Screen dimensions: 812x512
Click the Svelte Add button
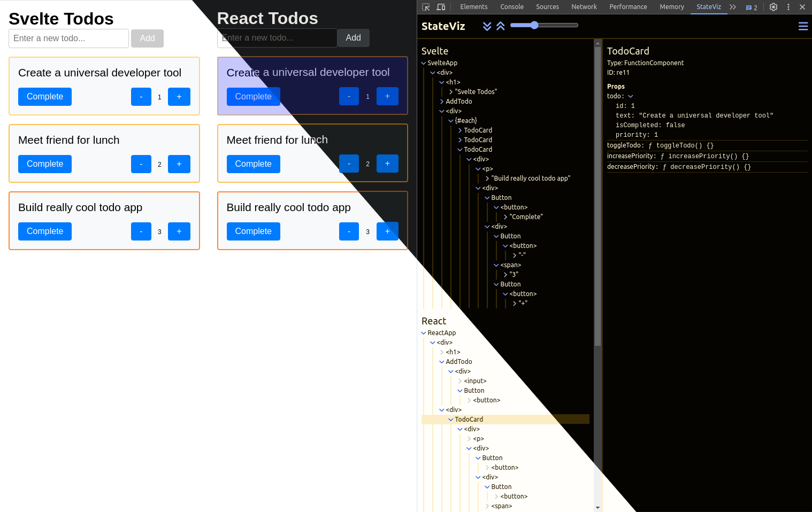(147, 38)
